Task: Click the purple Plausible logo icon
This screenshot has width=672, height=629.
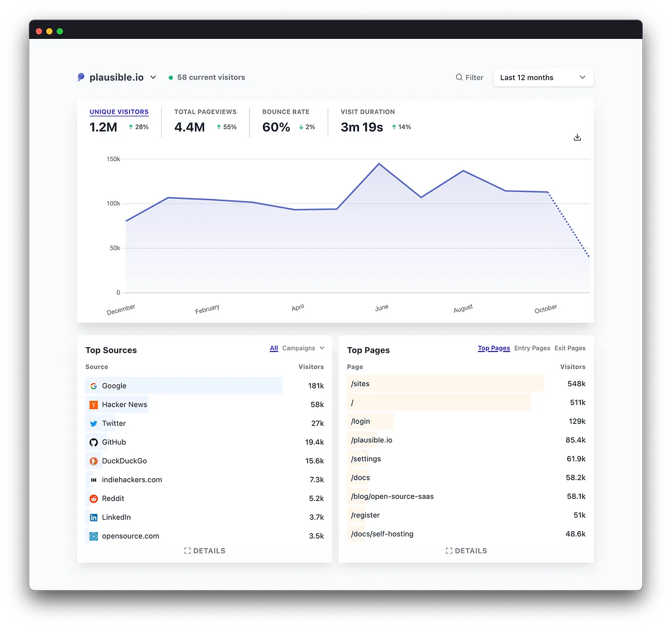Action: (x=81, y=77)
